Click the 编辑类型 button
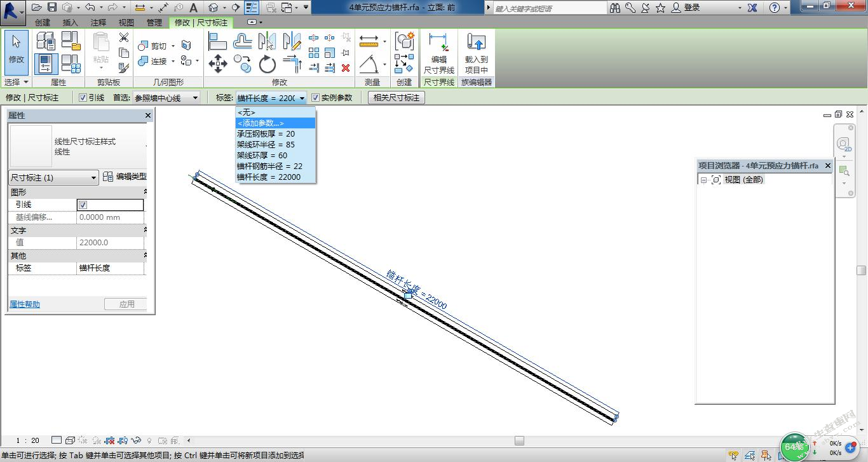Image resolution: width=868 pixels, height=462 pixels. point(125,177)
